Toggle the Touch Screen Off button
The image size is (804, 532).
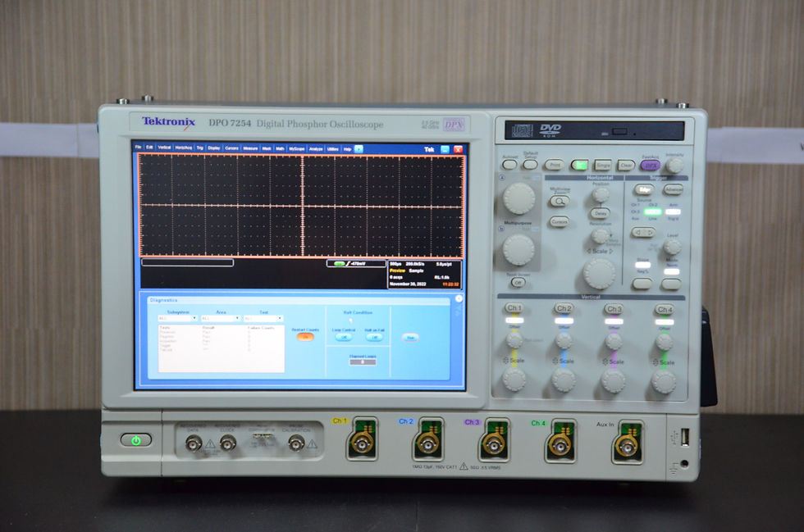pyautogui.click(x=518, y=283)
